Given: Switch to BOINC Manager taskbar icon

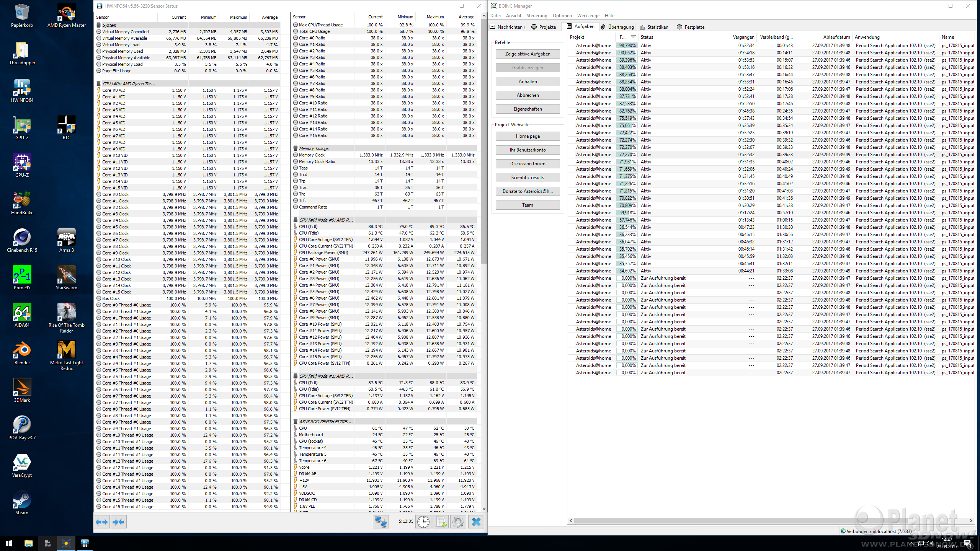Looking at the screenshot, I should click(66, 543).
